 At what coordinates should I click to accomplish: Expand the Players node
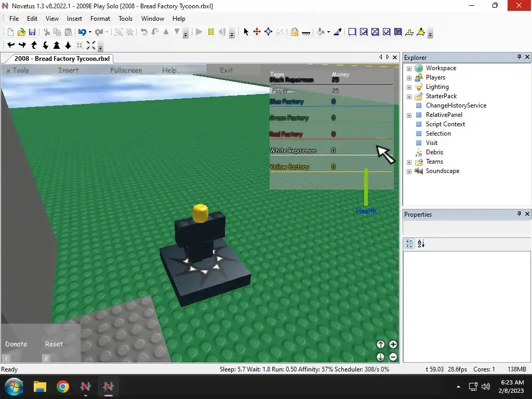coord(409,78)
